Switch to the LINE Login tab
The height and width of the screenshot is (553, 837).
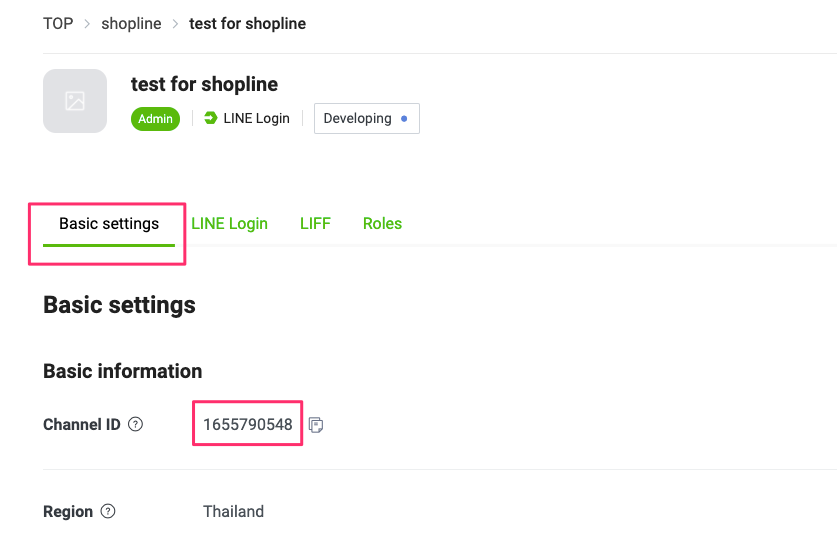pyautogui.click(x=230, y=224)
